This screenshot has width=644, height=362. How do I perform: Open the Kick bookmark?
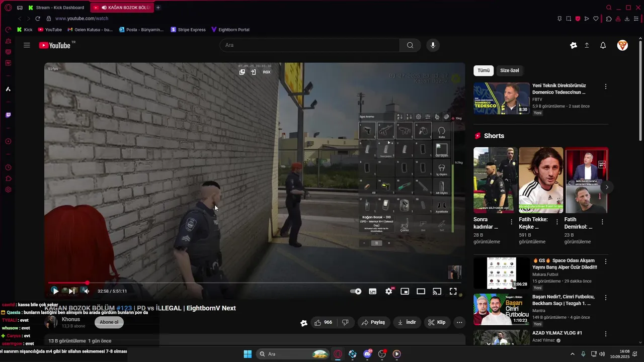pos(25,30)
